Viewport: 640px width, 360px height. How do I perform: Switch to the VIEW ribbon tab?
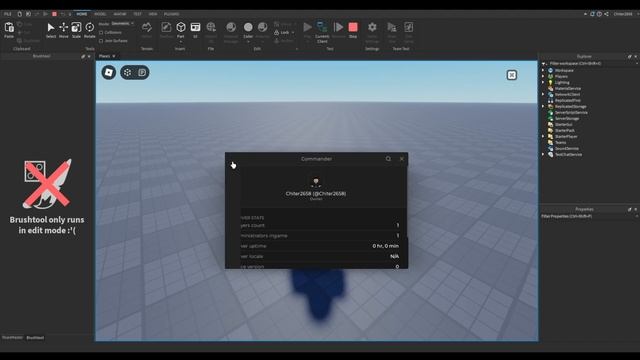tap(153, 14)
